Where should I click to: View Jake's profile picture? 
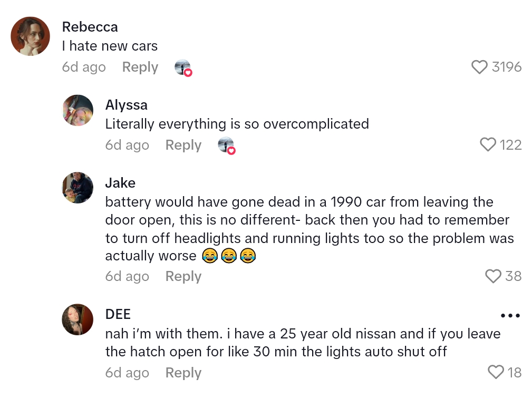click(x=78, y=188)
